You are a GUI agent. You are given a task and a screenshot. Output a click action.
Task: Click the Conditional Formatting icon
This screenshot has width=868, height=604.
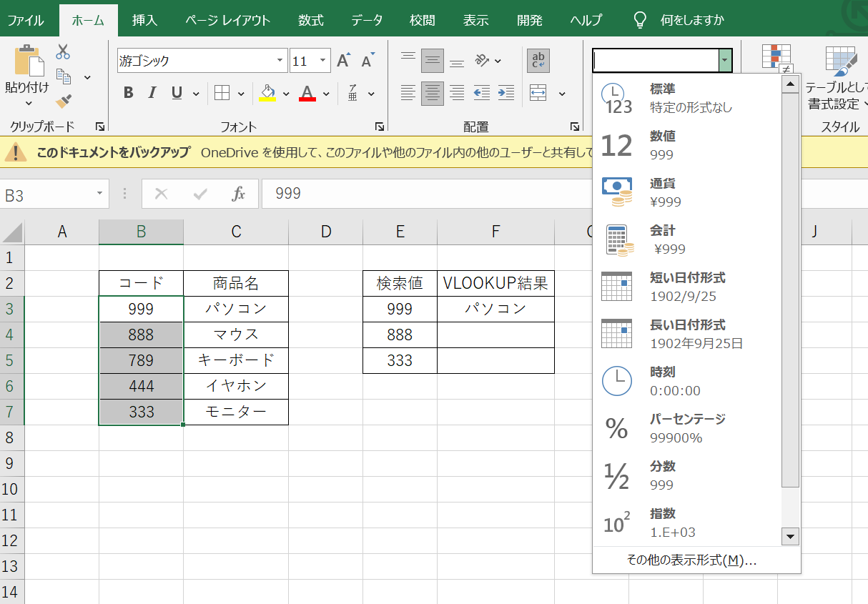(x=776, y=60)
